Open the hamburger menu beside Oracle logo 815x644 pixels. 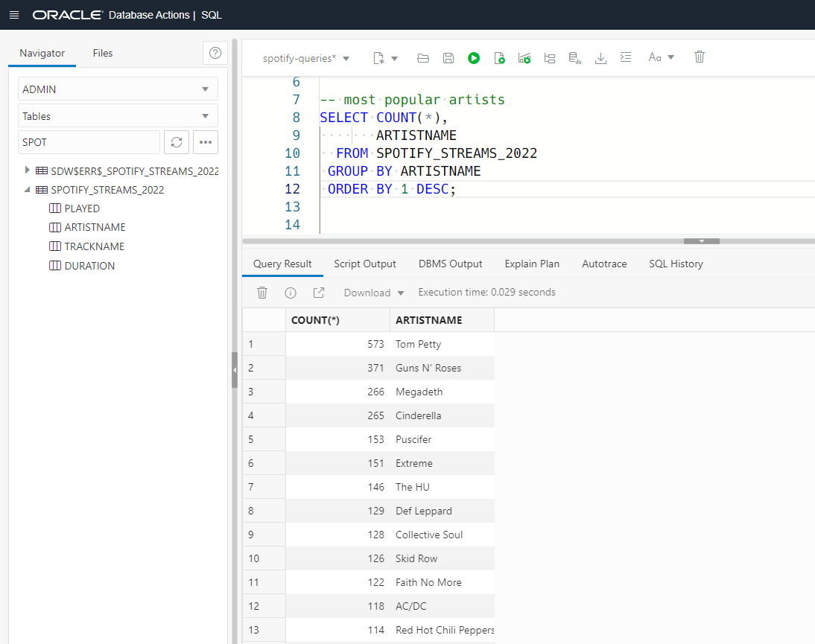point(14,15)
